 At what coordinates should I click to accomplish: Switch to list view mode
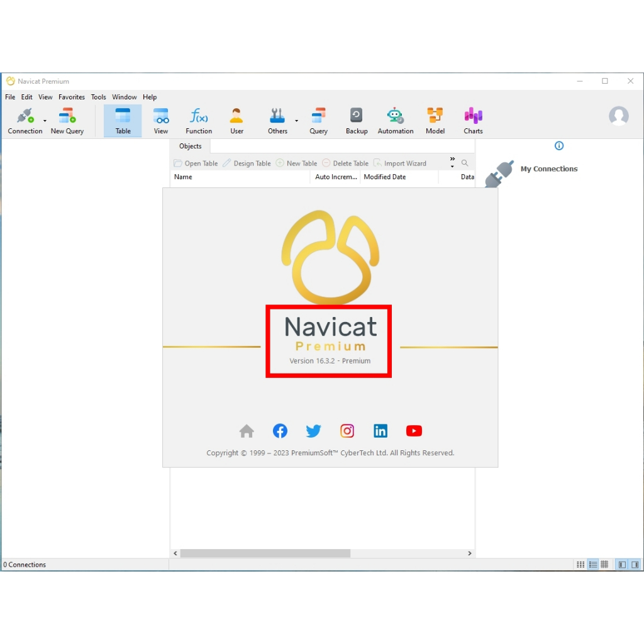592,565
